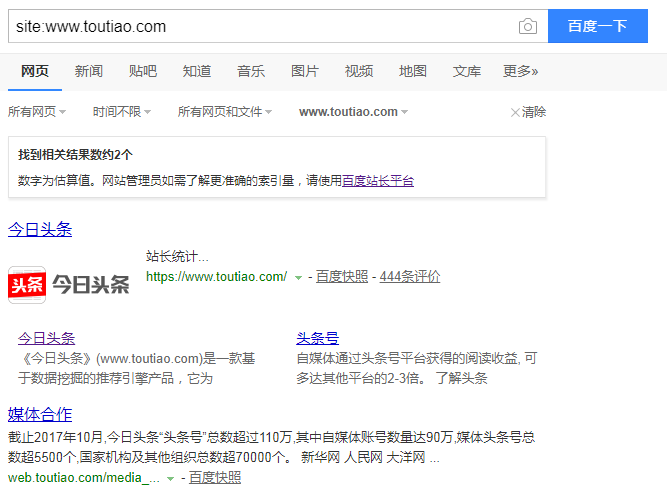Click the 今日头条 red logo thumbnail
The image size is (667, 492).
pyautogui.click(x=69, y=284)
